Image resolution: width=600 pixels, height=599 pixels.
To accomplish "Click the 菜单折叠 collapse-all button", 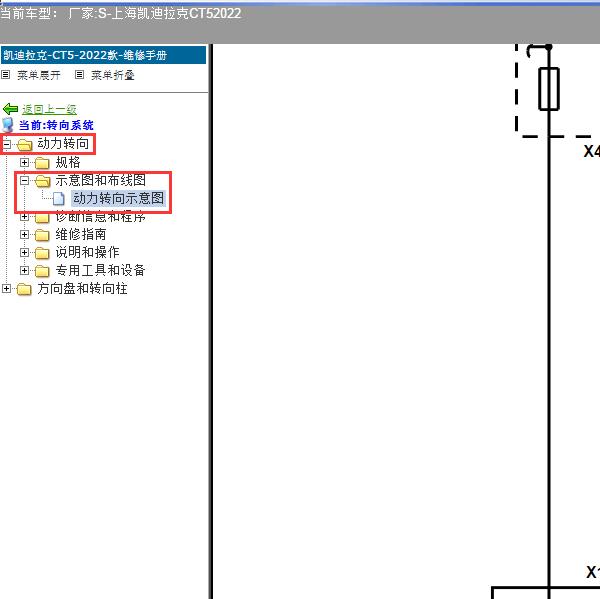I will pyautogui.click(x=112, y=75).
